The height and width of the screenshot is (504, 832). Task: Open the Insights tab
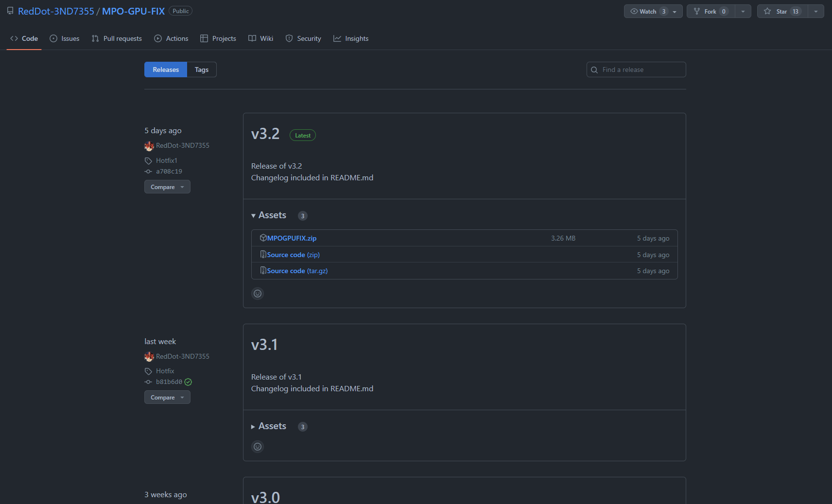[x=351, y=38]
